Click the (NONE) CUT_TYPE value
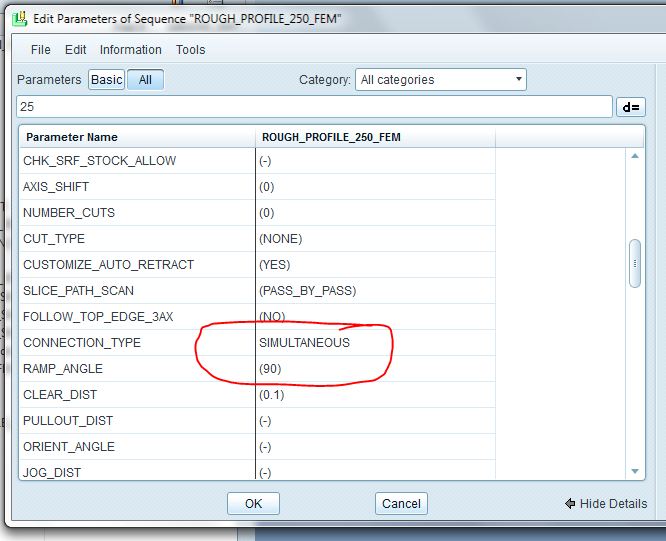 coord(281,239)
